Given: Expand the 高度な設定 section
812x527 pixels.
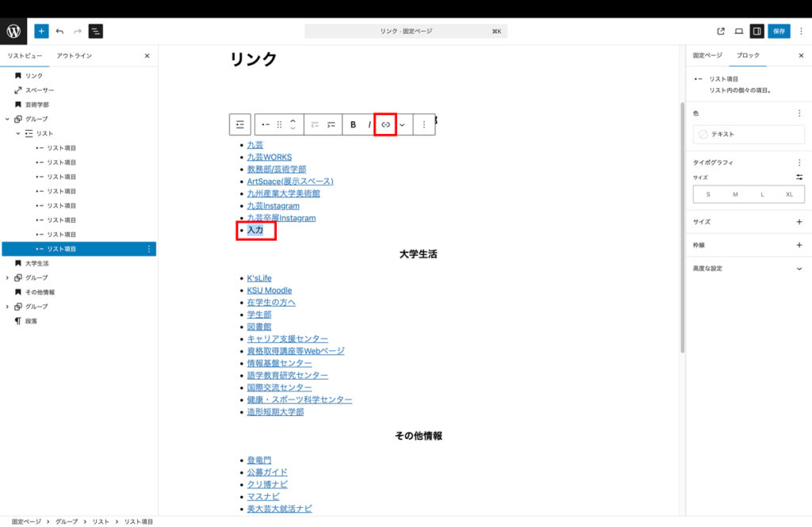Looking at the screenshot, I should point(799,269).
